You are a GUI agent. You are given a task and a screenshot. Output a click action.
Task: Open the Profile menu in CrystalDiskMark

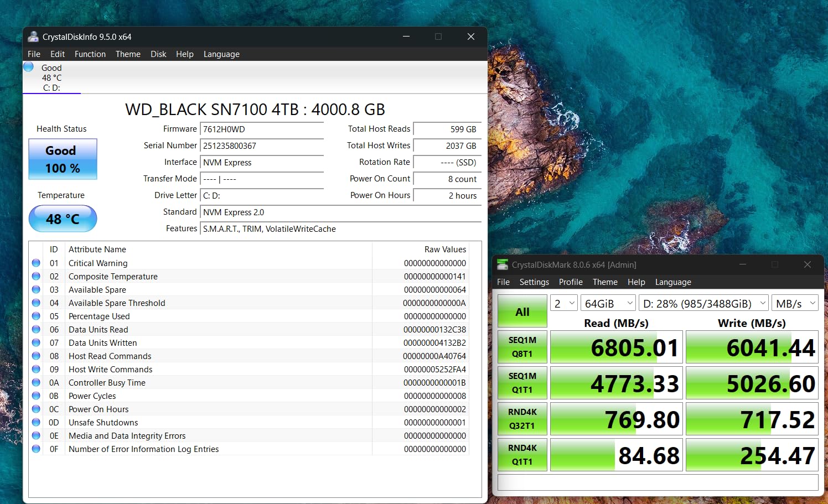point(571,282)
